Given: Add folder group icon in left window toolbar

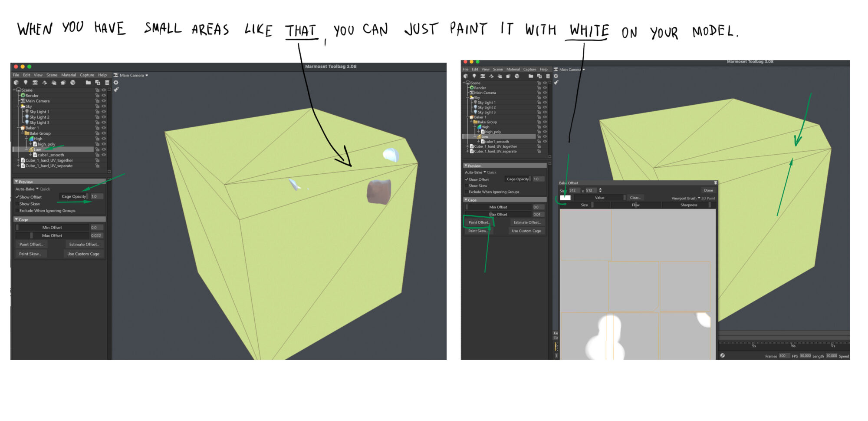Looking at the screenshot, I should (x=88, y=83).
